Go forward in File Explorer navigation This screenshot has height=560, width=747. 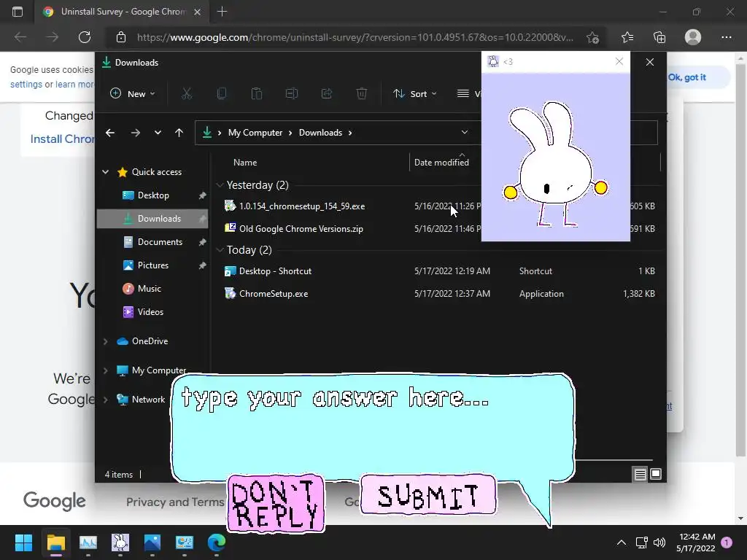[x=136, y=133]
